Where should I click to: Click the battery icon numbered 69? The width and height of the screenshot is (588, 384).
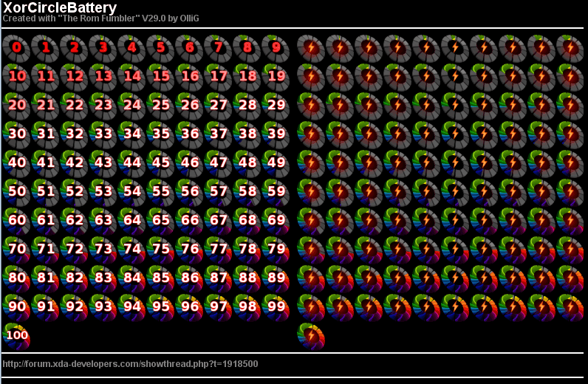[x=276, y=222]
